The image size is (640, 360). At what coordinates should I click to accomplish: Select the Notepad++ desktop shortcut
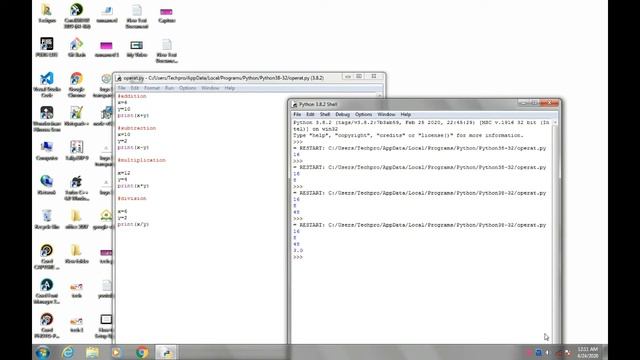[x=77, y=116]
